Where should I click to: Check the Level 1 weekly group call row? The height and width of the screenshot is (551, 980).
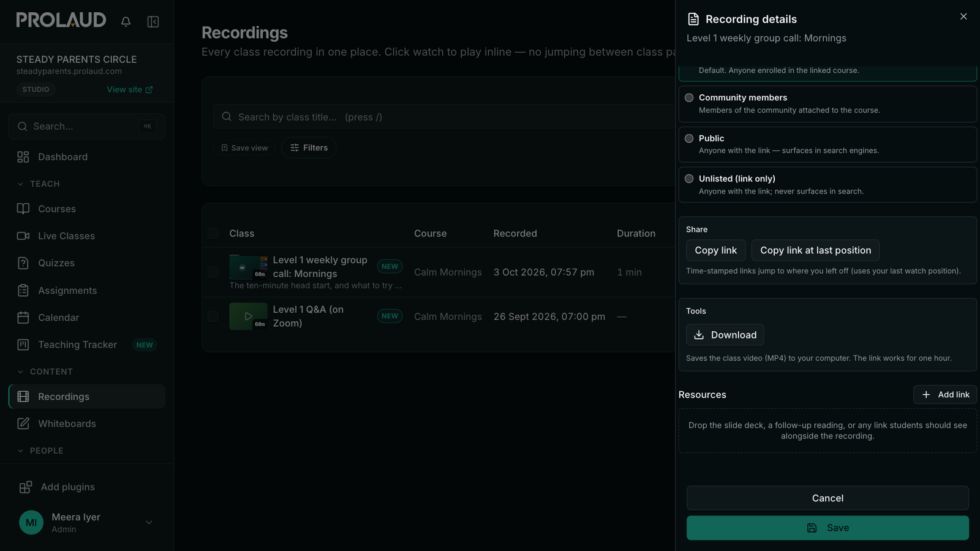[213, 272]
